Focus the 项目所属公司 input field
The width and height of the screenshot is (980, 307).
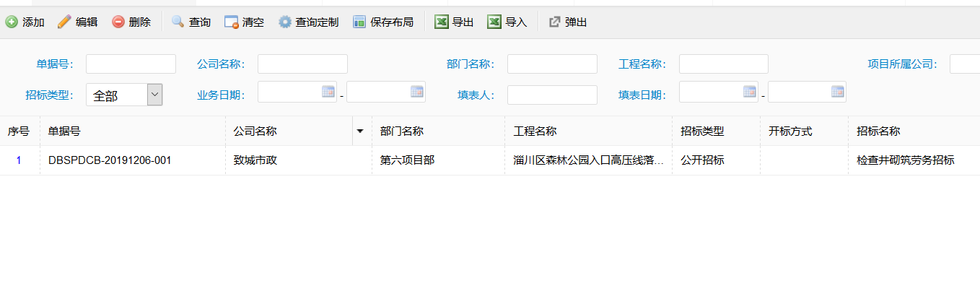[965, 64]
